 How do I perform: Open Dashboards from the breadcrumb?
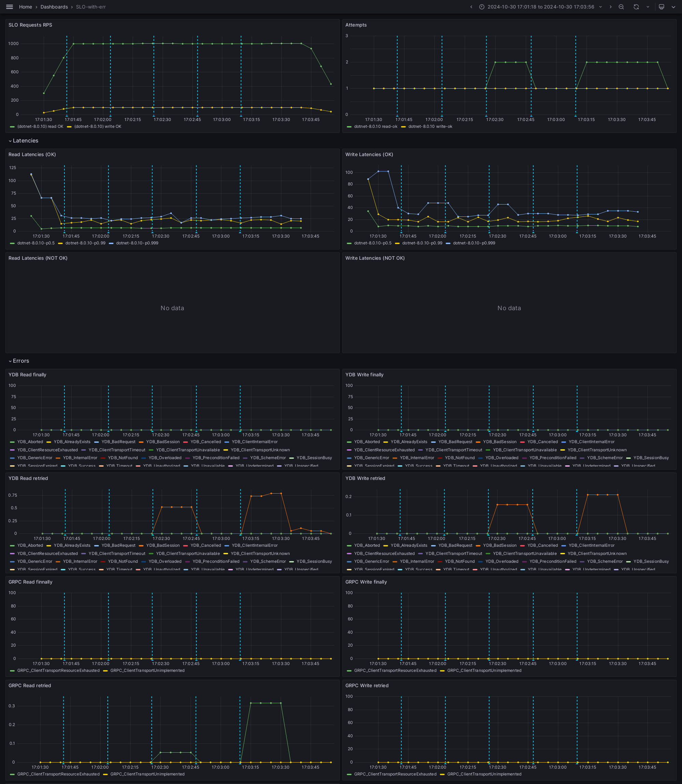point(54,7)
